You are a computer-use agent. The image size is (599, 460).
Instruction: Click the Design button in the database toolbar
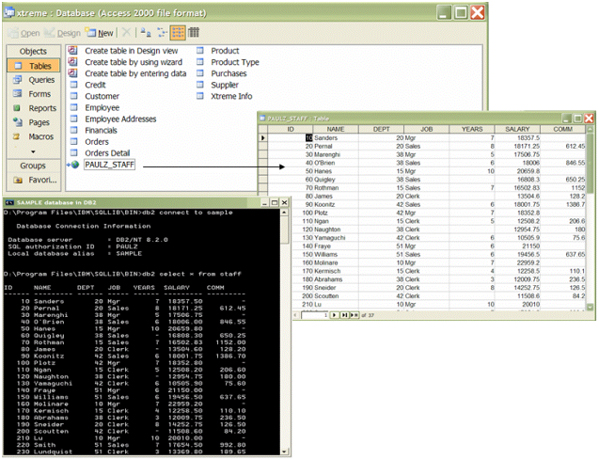coord(62,33)
